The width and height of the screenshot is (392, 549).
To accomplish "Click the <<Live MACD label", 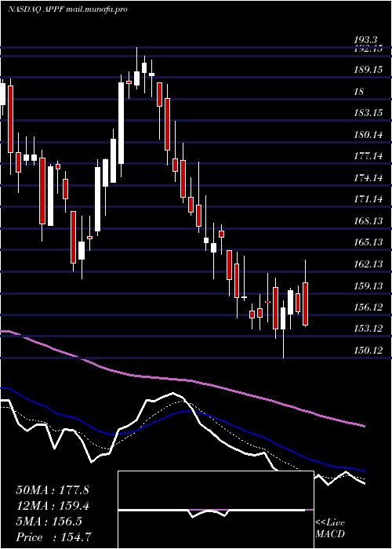I will (x=330, y=528).
